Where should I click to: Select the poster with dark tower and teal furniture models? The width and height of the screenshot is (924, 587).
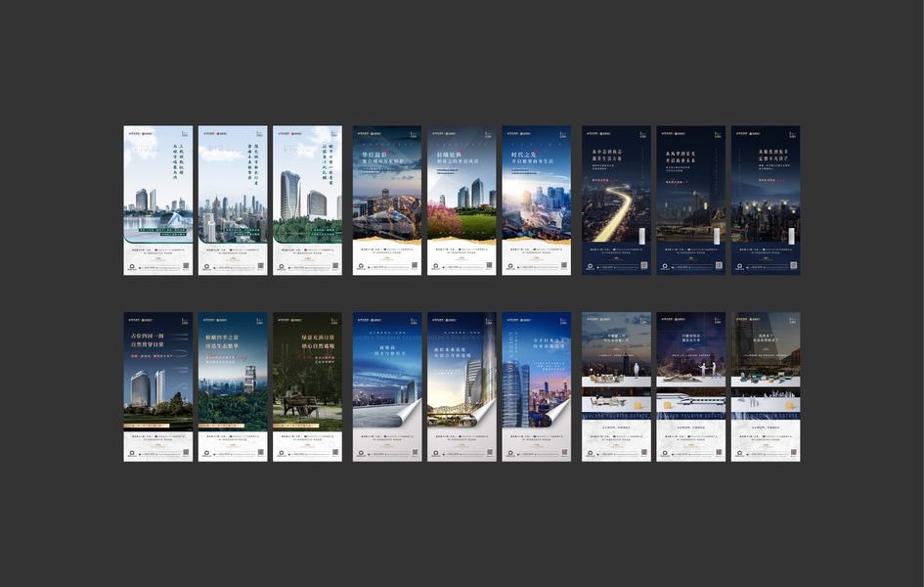(766, 386)
